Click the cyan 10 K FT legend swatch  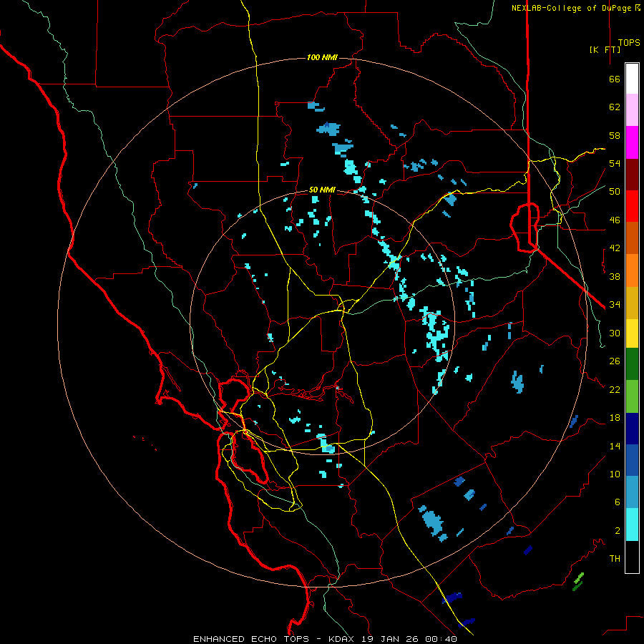pos(632,525)
